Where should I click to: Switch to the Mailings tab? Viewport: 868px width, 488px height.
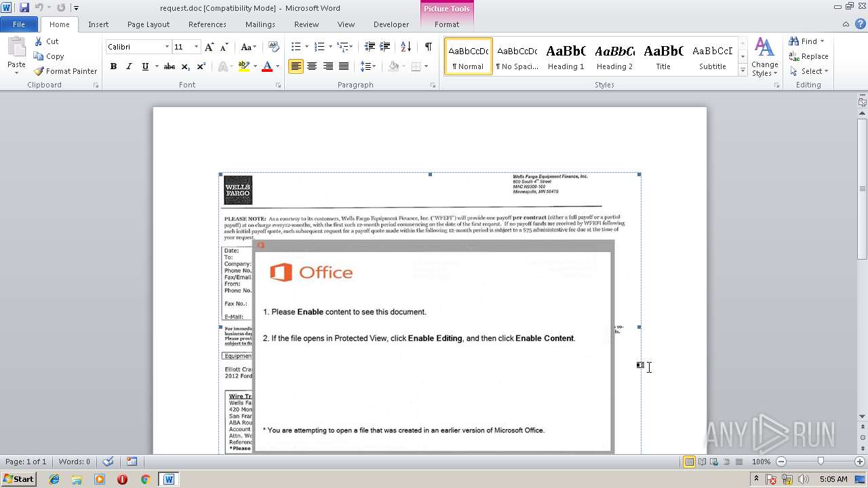coord(260,24)
